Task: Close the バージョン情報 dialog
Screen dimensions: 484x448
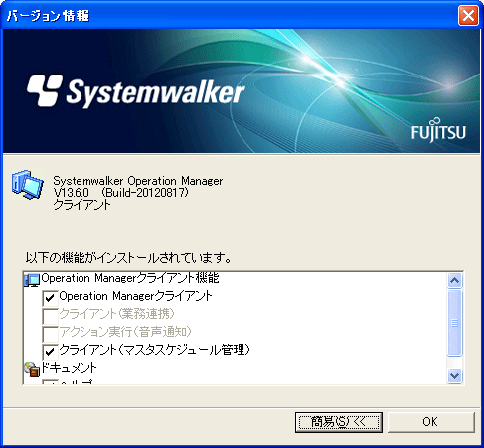Action: click(468, 15)
